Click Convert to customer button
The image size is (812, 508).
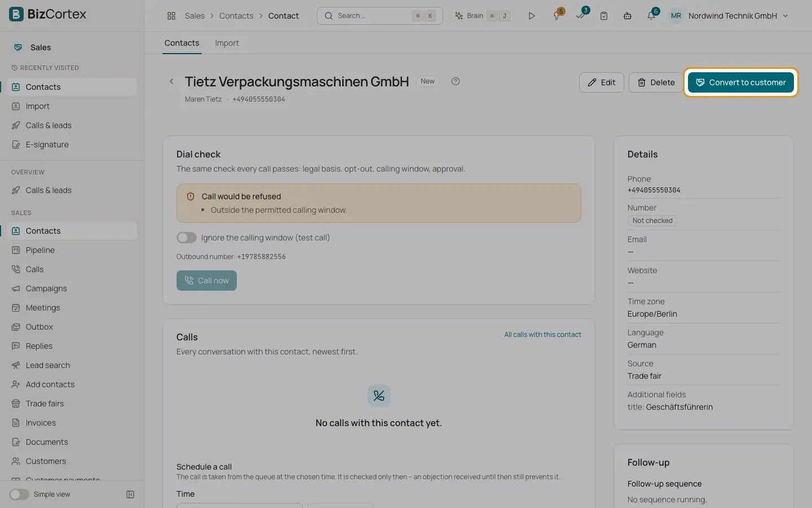click(x=741, y=82)
